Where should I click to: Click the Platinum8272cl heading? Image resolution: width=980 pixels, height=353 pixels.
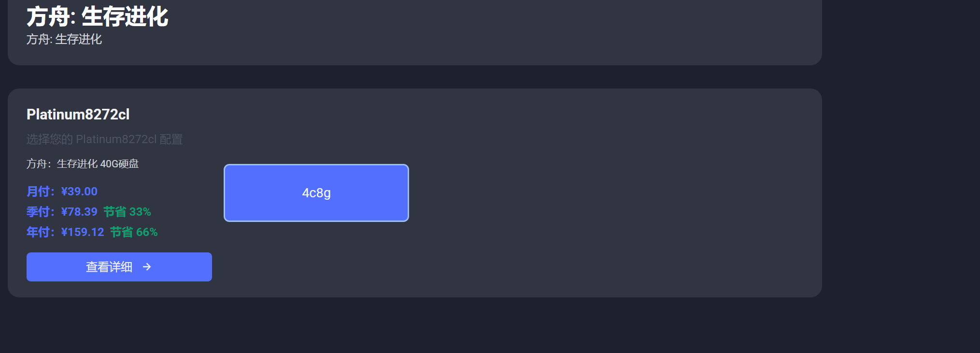point(78,115)
